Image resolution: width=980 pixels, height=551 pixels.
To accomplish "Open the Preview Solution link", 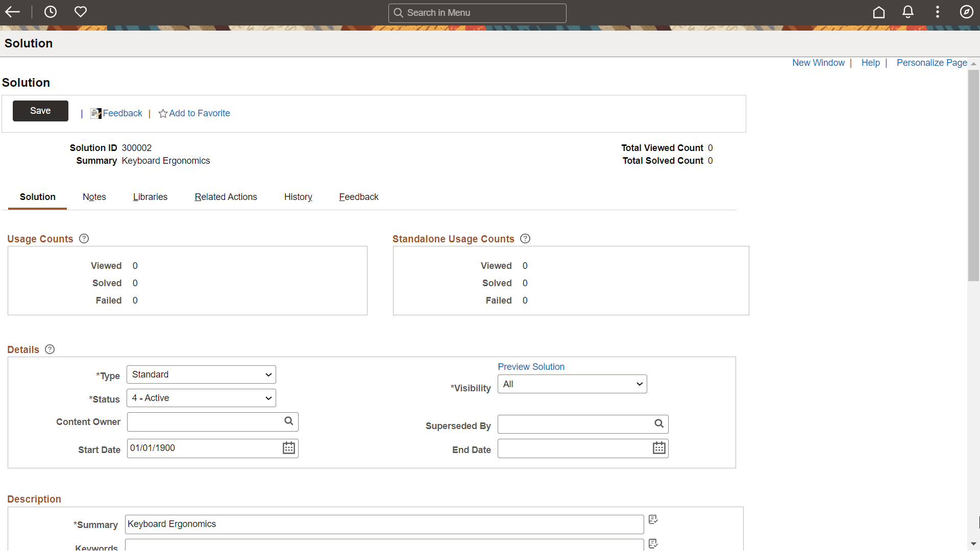I will (531, 366).
